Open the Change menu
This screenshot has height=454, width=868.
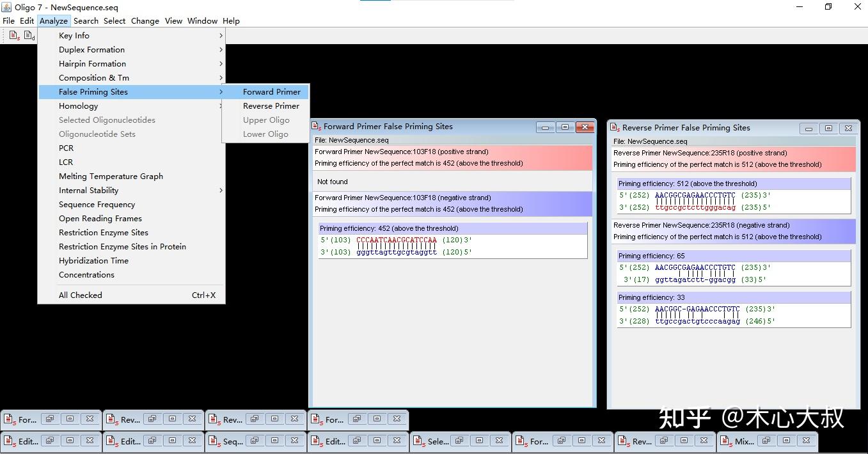(145, 20)
